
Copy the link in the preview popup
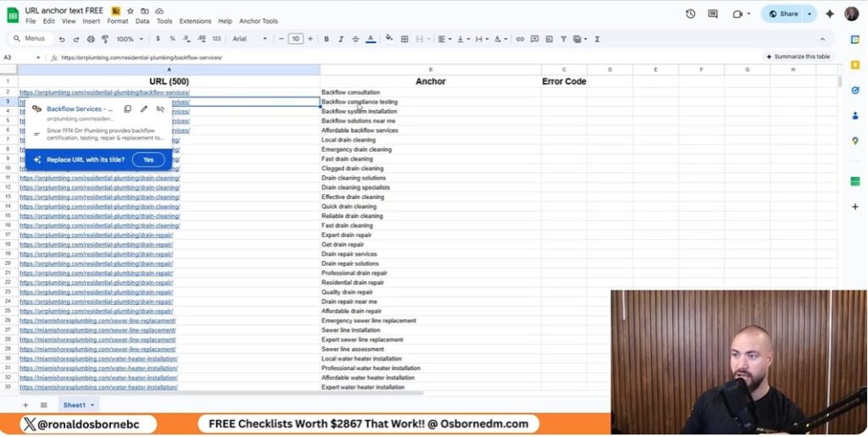point(128,108)
